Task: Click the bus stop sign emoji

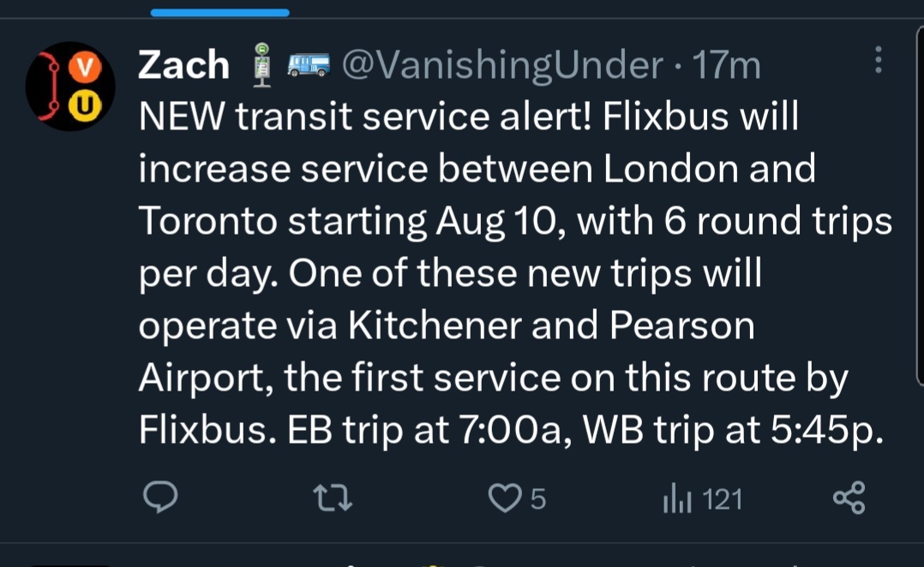Action: (x=263, y=65)
